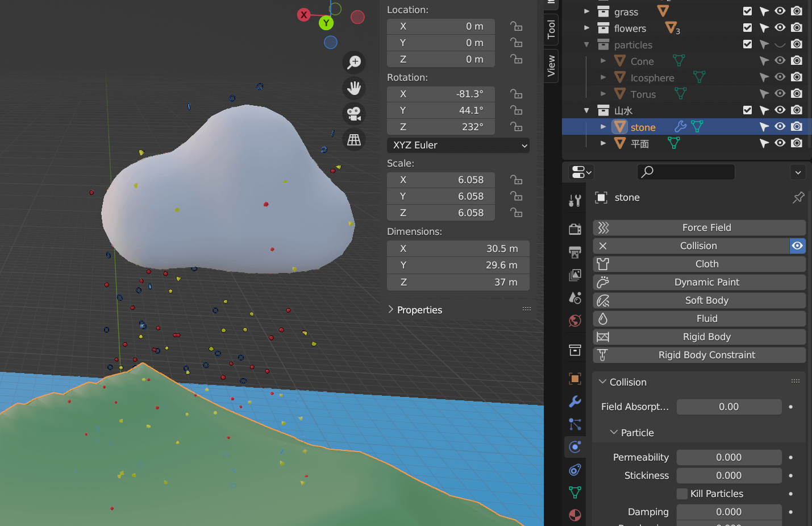Switch to the View sidebar tab
Image resolution: width=812 pixels, height=526 pixels.
(551, 65)
